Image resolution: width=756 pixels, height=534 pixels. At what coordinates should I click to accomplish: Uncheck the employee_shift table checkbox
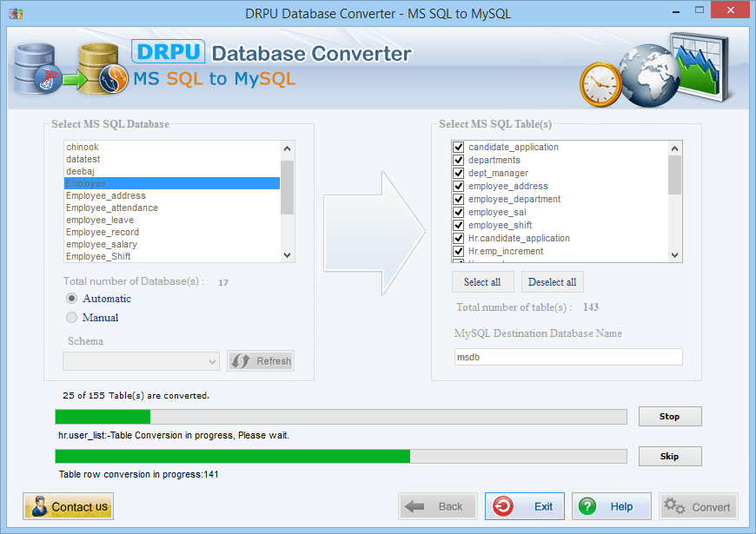[459, 225]
